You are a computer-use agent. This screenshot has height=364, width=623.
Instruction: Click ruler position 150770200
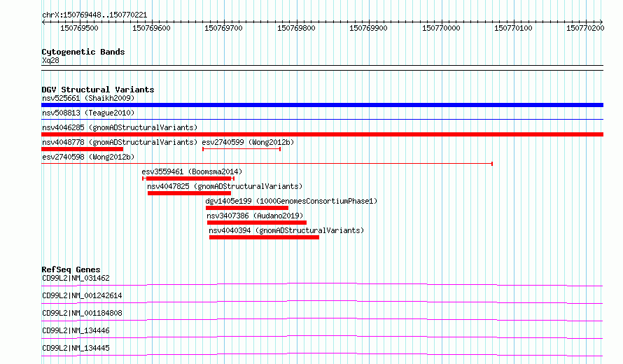coord(586,28)
